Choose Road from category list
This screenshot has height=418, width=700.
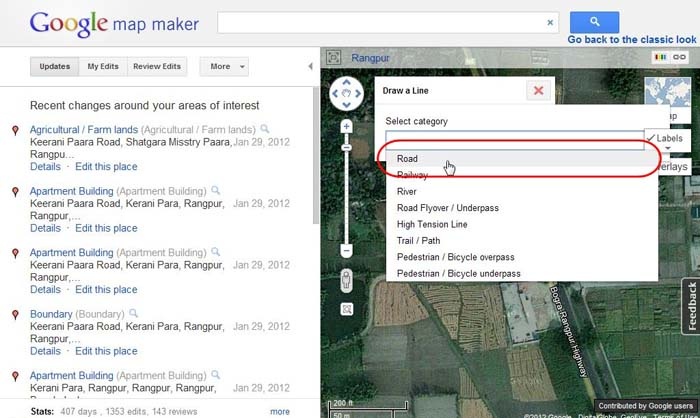point(408,159)
